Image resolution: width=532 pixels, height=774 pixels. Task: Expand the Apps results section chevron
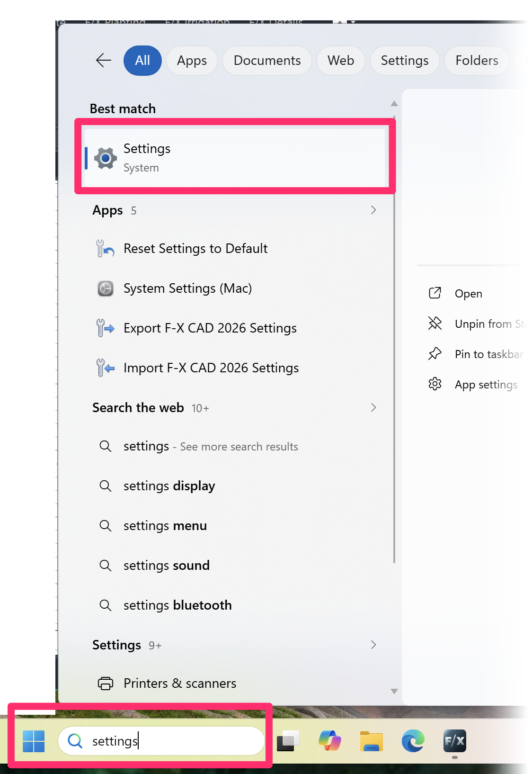[373, 210]
